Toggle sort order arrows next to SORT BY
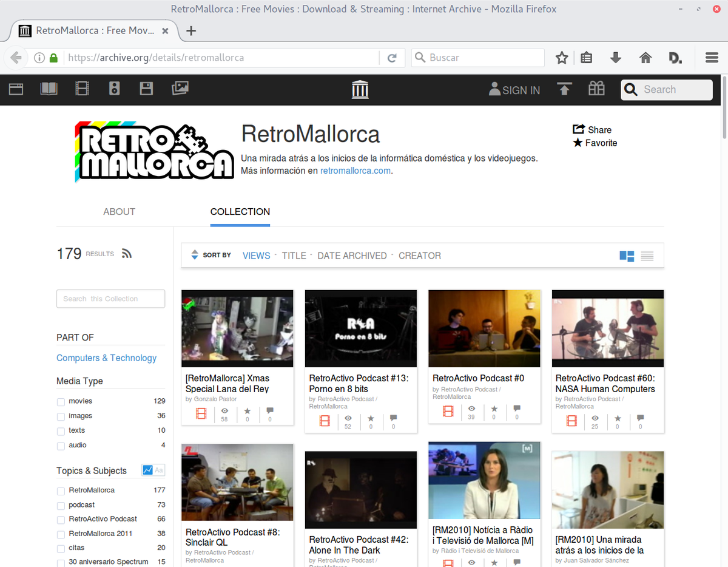Viewport: 728px width, 567px height. coord(195,255)
